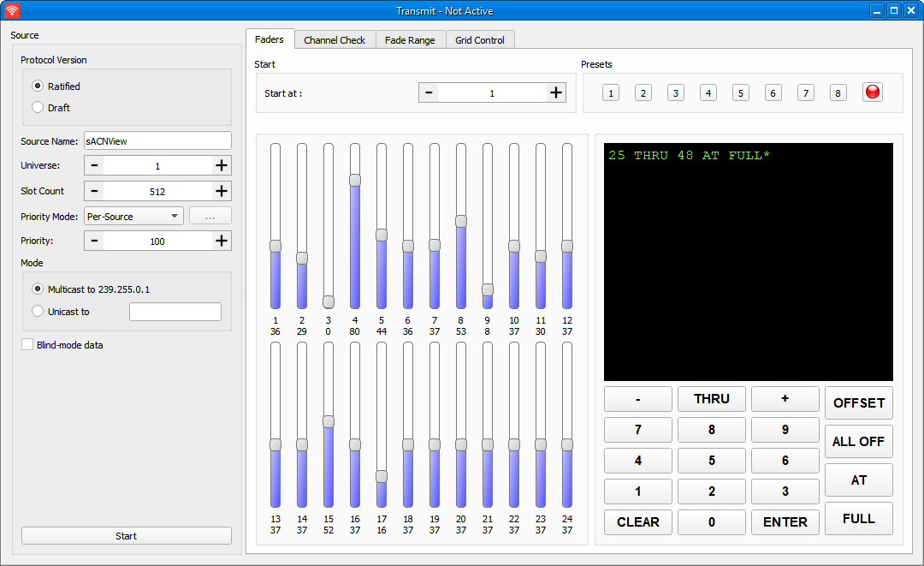Screen dimensions: 924x566
Task: Decrease the Priority value with minus
Action: (x=94, y=241)
